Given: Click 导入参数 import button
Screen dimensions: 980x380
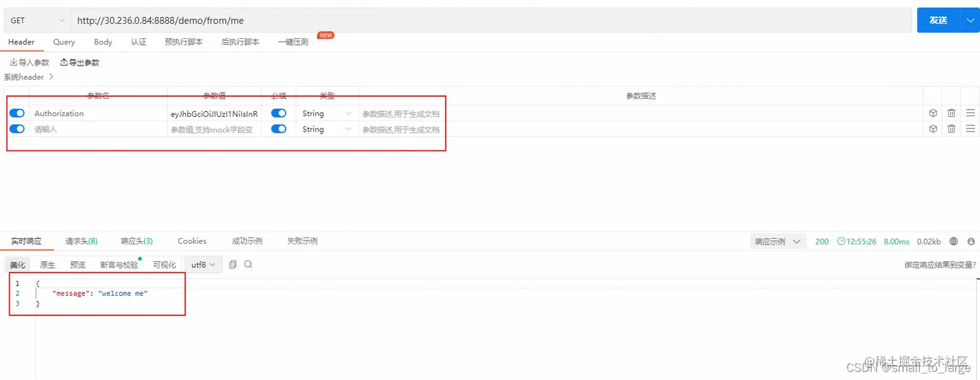Looking at the screenshot, I should pos(29,62).
